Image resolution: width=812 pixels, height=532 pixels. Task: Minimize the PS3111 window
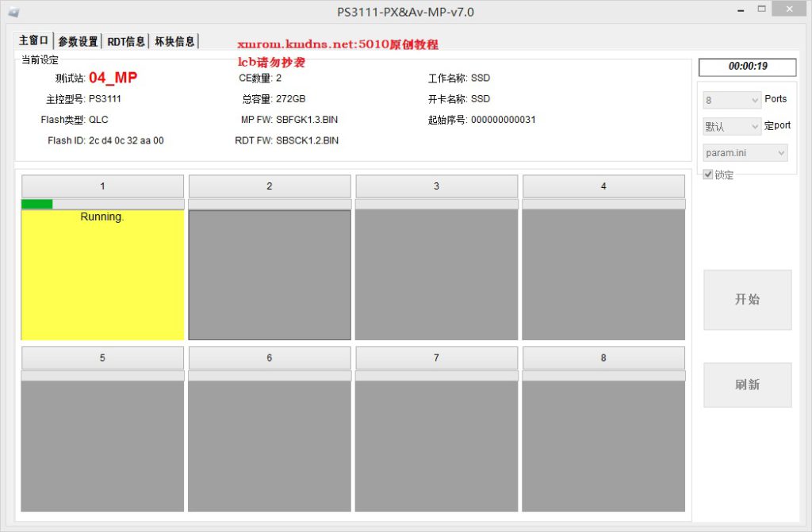(x=741, y=10)
